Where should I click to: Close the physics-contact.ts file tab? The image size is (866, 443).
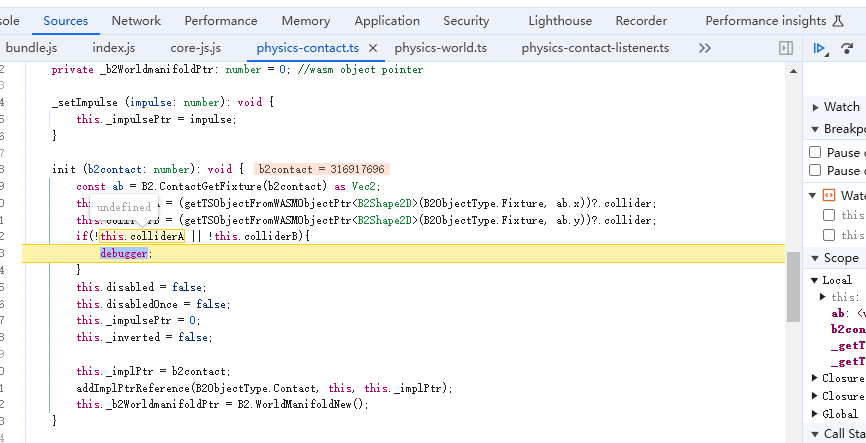point(373,48)
